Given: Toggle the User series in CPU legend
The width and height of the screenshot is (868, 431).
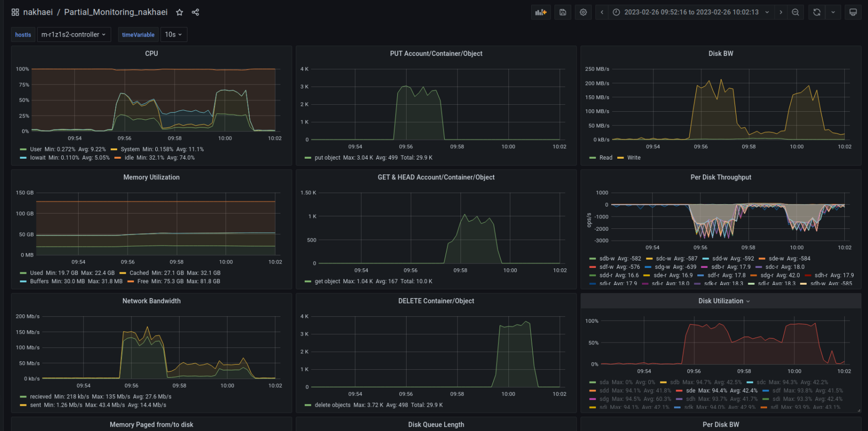Looking at the screenshot, I should click(x=36, y=149).
